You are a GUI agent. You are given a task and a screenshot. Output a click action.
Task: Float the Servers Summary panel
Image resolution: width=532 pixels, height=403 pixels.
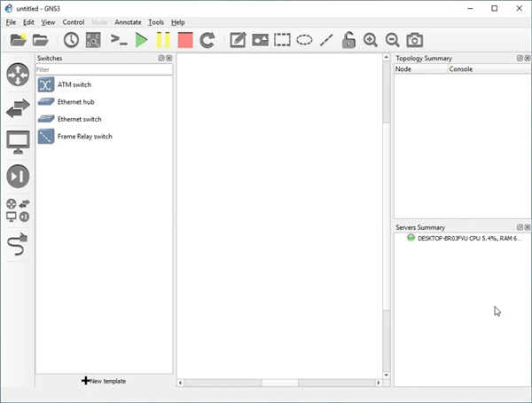tap(520, 227)
